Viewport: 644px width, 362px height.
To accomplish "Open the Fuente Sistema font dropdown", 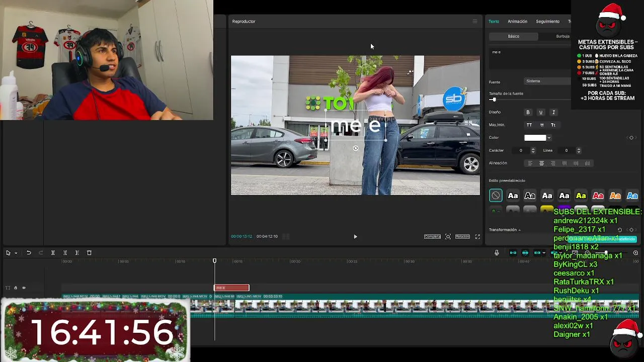I will (x=547, y=81).
